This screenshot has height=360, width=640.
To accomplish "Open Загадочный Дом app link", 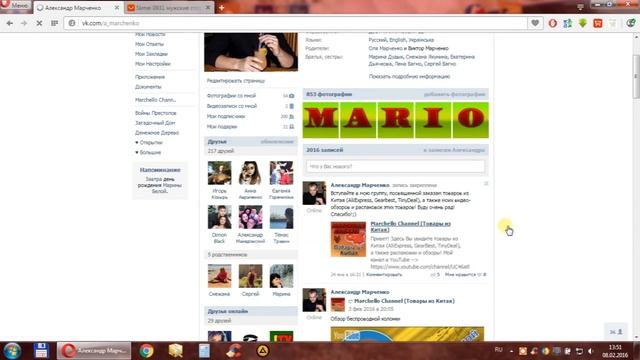I will [155, 123].
